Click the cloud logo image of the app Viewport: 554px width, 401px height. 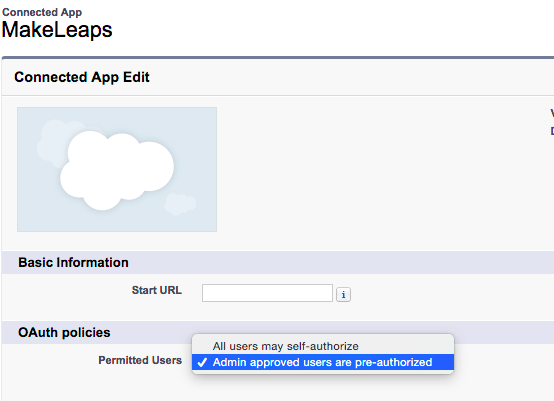117,170
